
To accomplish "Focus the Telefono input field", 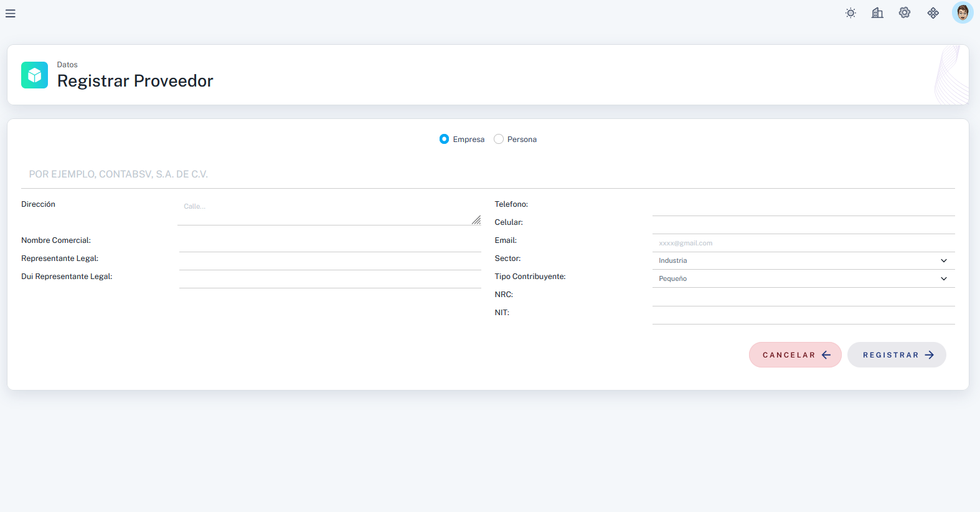I will click(x=803, y=207).
